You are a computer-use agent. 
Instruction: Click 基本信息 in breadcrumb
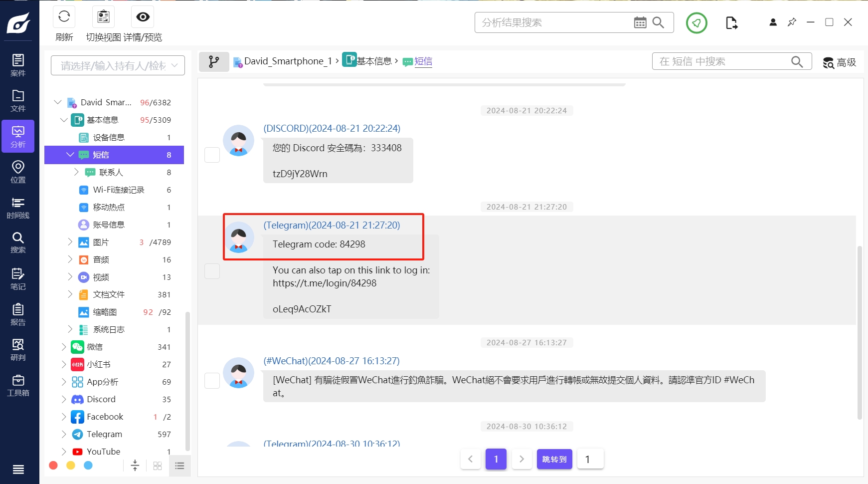(374, 61)
